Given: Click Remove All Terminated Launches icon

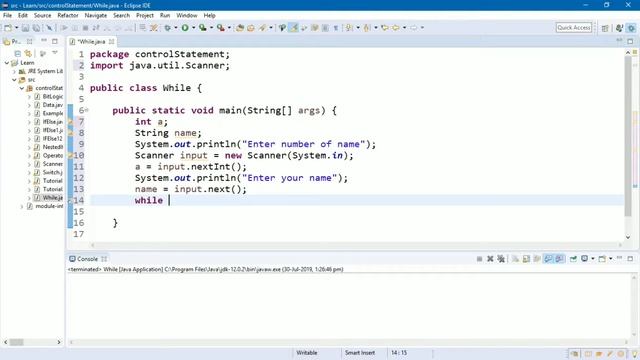Looking at the screenshot, I should coord(501,259).
